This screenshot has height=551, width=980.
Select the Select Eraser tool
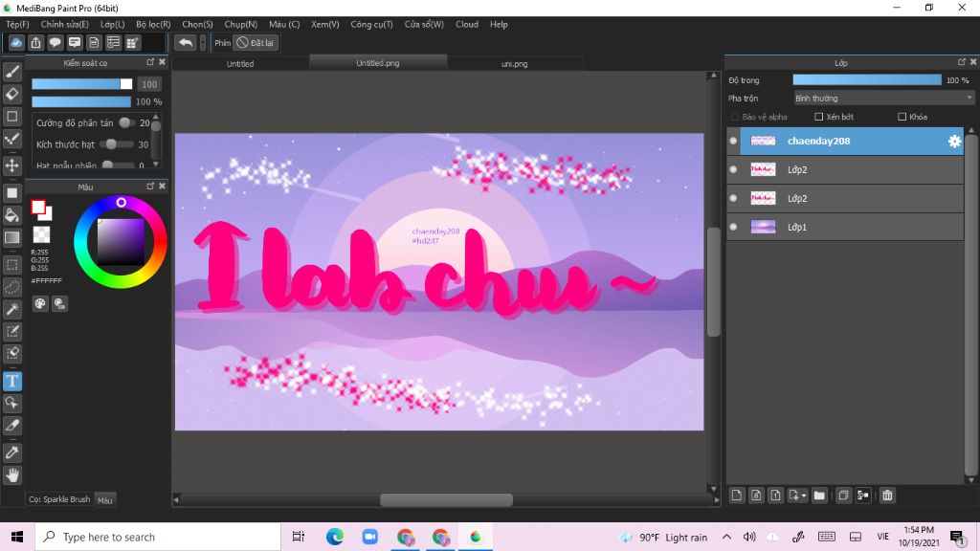pyautogui.click(x=11, y=354)
